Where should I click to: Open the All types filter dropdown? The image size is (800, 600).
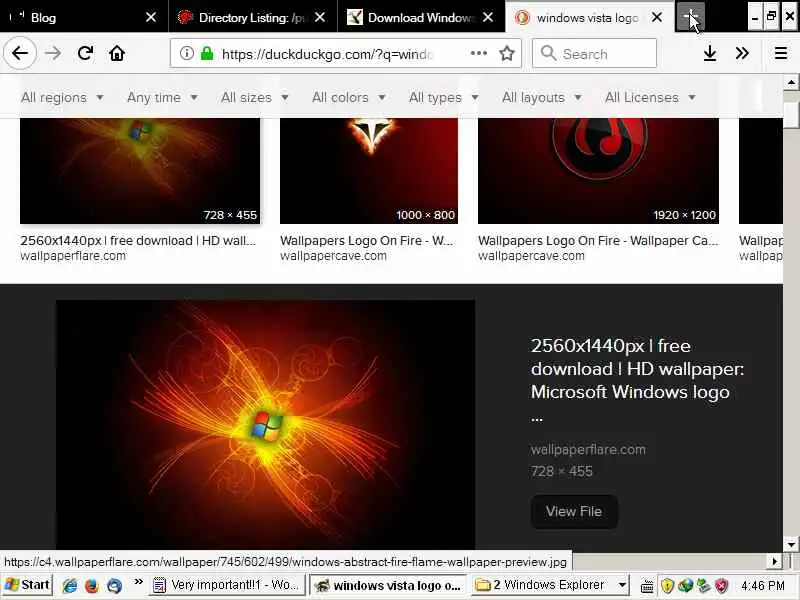443,97
